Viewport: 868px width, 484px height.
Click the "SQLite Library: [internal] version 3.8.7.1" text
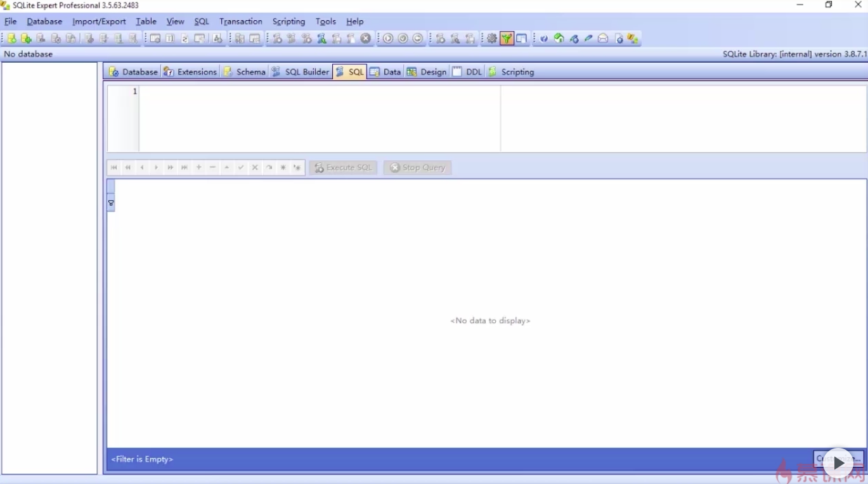click(794, 54)
